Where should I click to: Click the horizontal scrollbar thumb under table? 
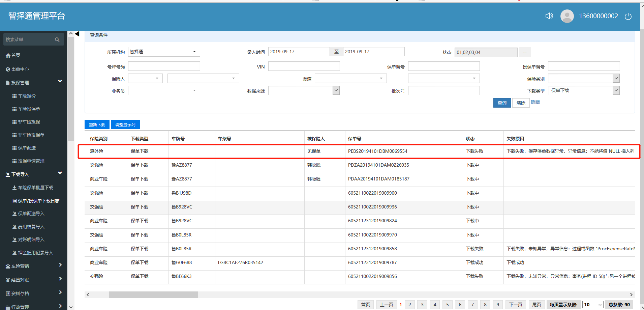153,294
